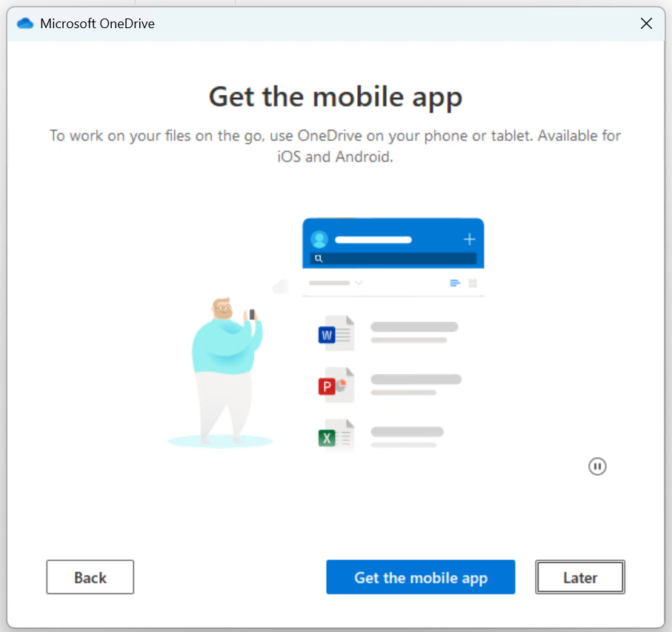Click the plus icon in the blue header
This screenshot has width=672, height=632.
coord(469,239)
